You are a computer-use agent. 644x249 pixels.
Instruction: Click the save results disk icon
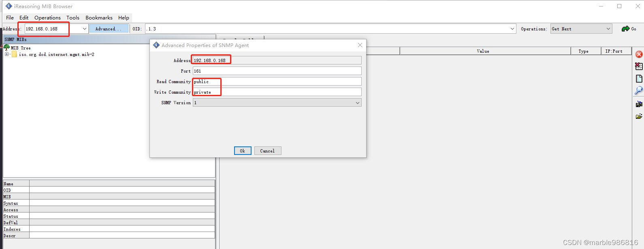(639, 104)
